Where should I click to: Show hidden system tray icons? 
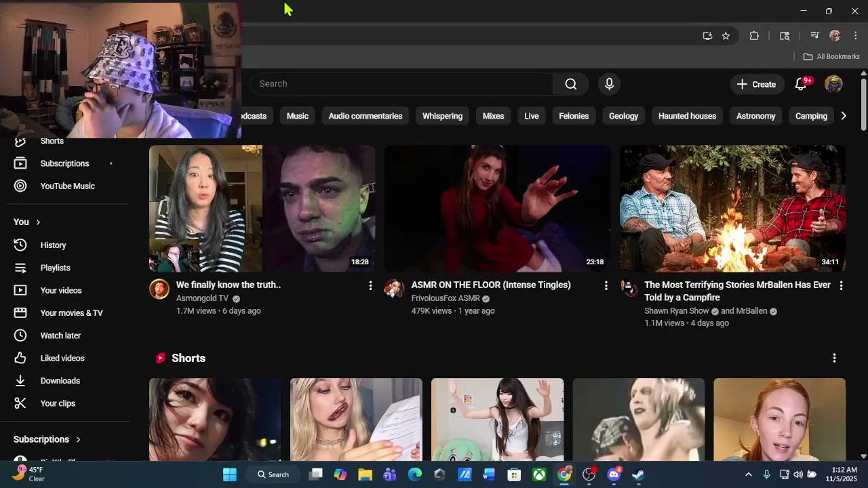point(748,474)
